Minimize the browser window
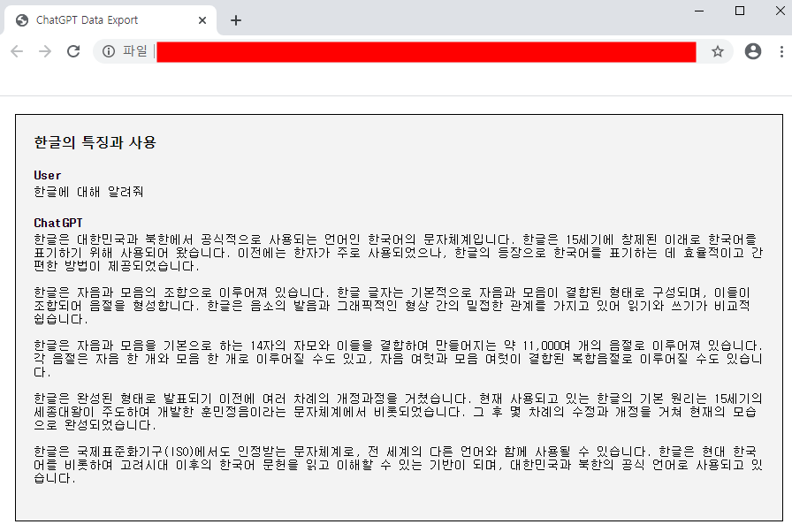The height and width of the screenshot is (532, 792). (x=699, y=11)
